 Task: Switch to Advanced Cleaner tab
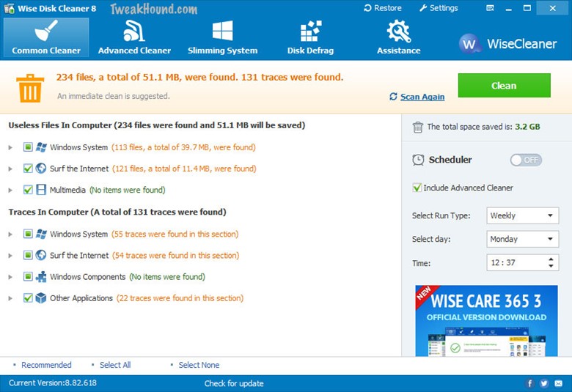134,37
